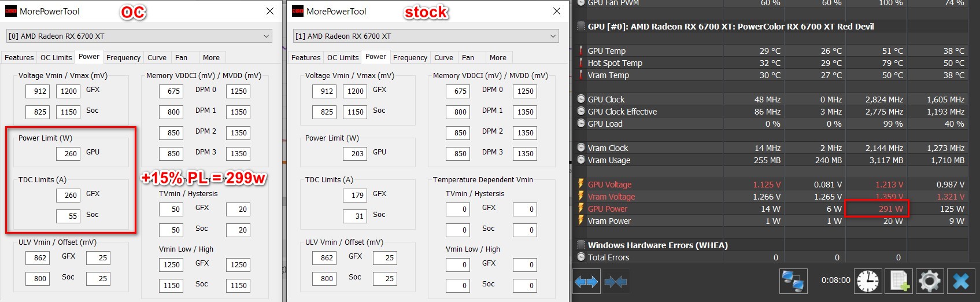Open GPU selector dropdown in OC window
980x302 pixels.
139,36
